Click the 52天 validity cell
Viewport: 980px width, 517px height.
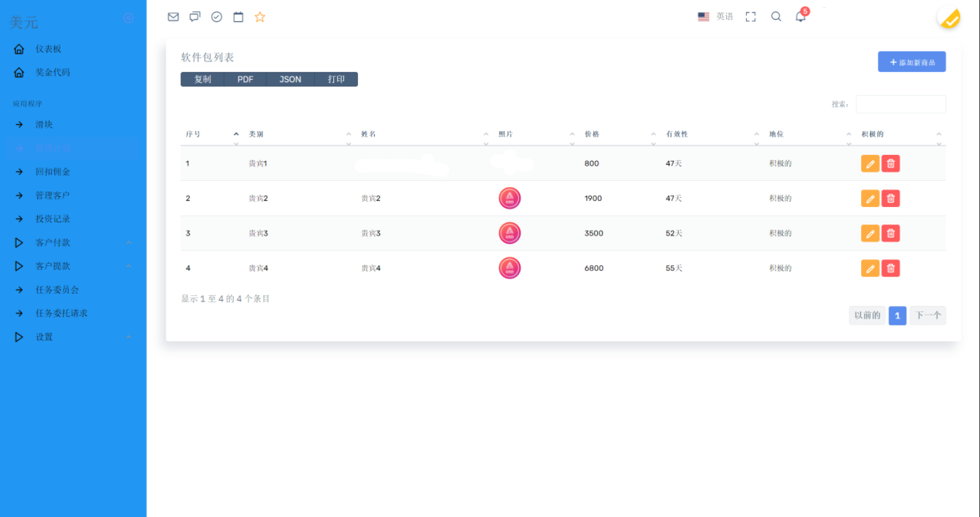(x=674, y=233)
